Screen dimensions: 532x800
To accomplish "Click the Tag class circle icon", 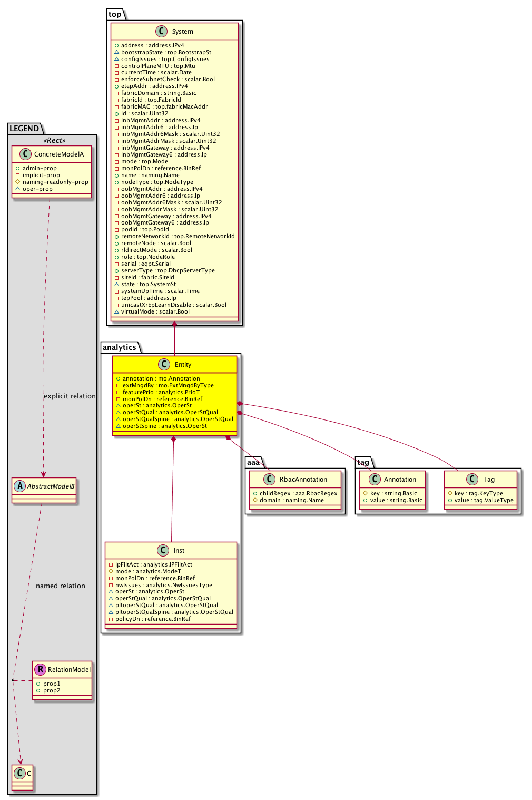I will 472,480.
